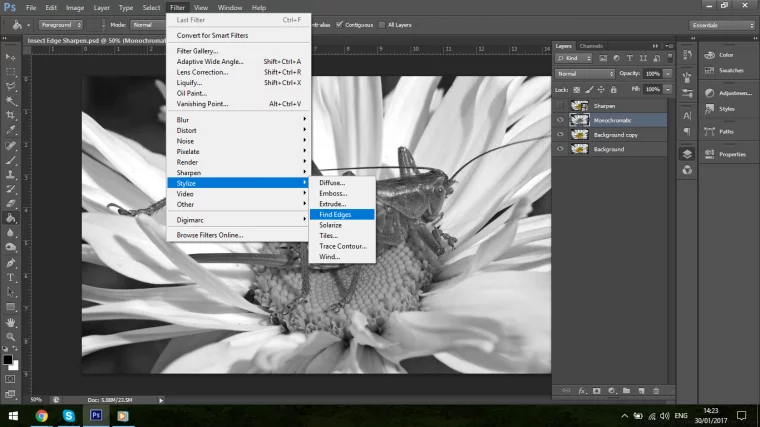Hide the Background layer

pos(560,149)
